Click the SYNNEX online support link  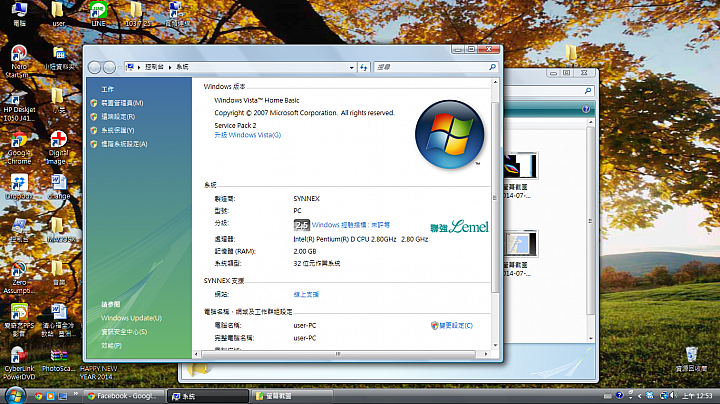306,295
